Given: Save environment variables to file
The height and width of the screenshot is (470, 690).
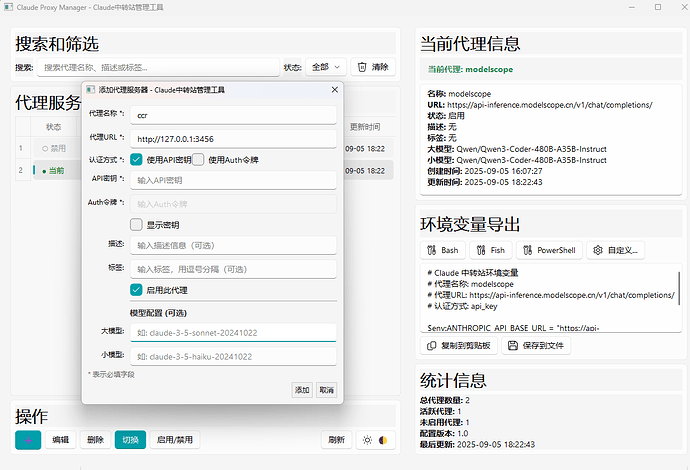Looking at the screenshot, I should 536,345.
